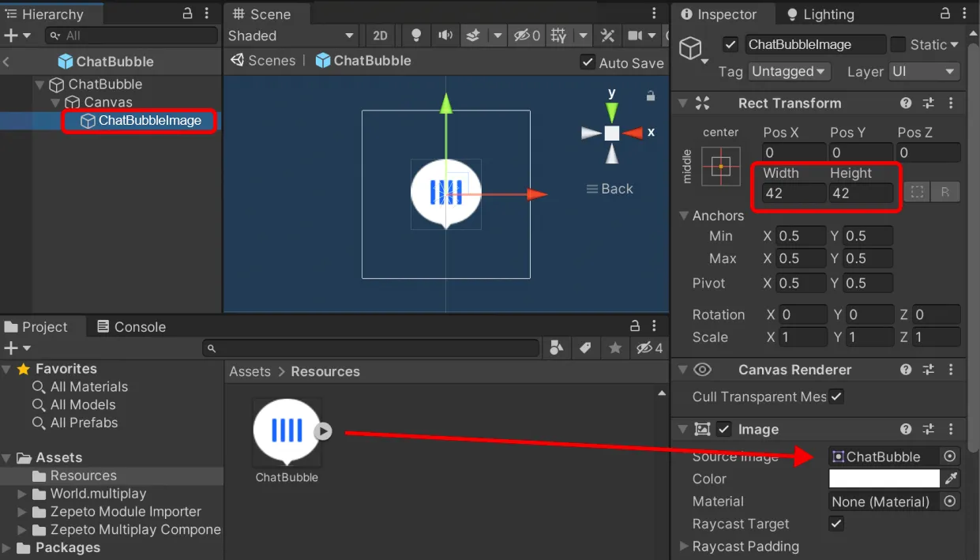
Task: Toggle the scene gizmo lock icon
Action: [650, 96]
